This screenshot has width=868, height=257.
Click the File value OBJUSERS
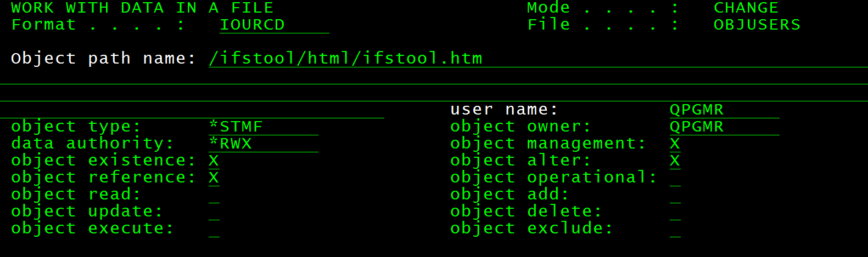[757, 25]
